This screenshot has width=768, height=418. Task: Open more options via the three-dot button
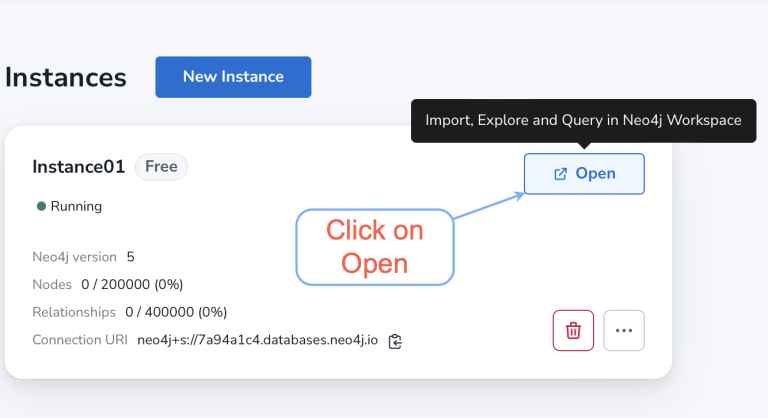[624, 330]
